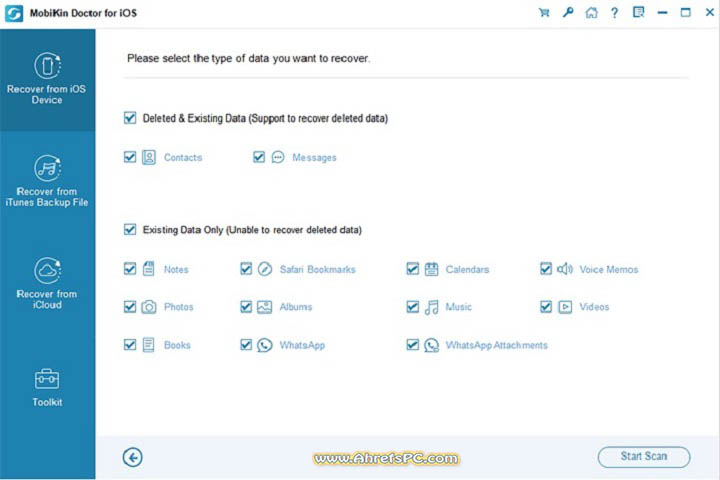Open the feedback note icon in title bar
This screenshot has height=480, width=720.
(638, 12)
